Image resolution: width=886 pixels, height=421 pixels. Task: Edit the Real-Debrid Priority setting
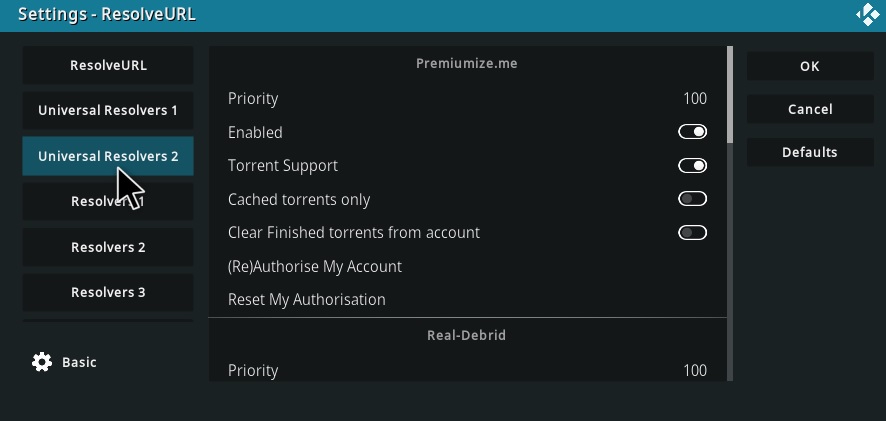[467, 370]
